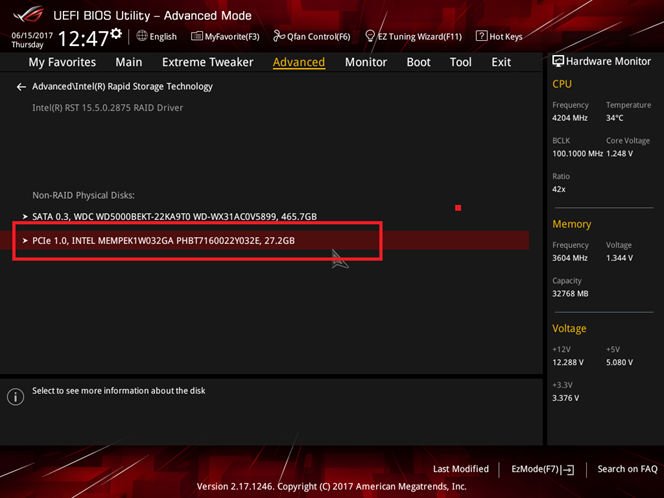Open MyFavorite(F3) list
This screenshot has height=498, width=664.
point(225,36)
